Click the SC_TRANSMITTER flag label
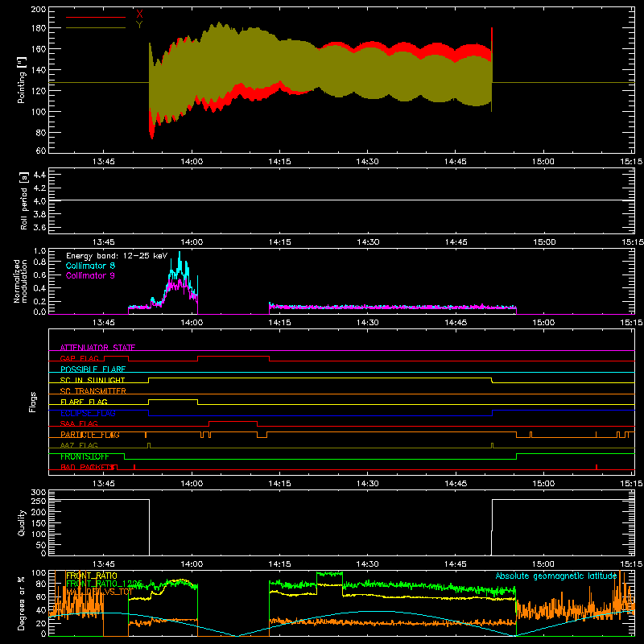Image resolution: width=644 pixels, height=644 pixels. tap(93, 390)
